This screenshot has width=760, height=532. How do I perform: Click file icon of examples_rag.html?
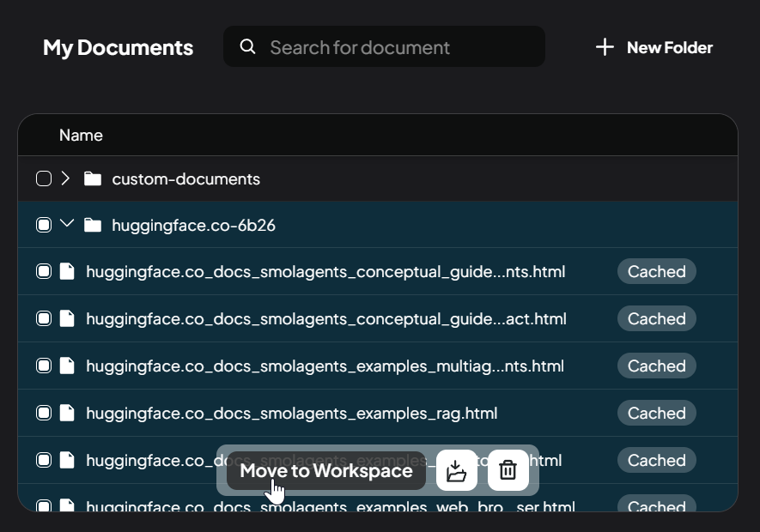point(67,413)
